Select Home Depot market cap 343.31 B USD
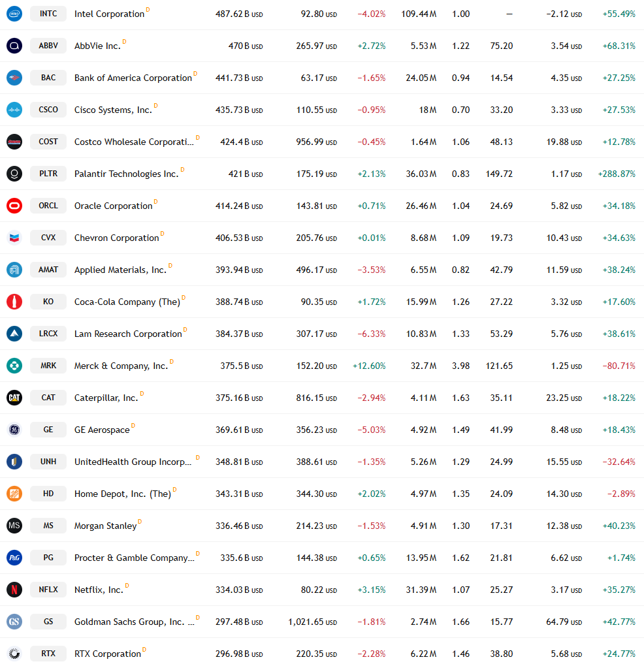The width and height of the screenshot is (644, 668). [x=239, y=494]
